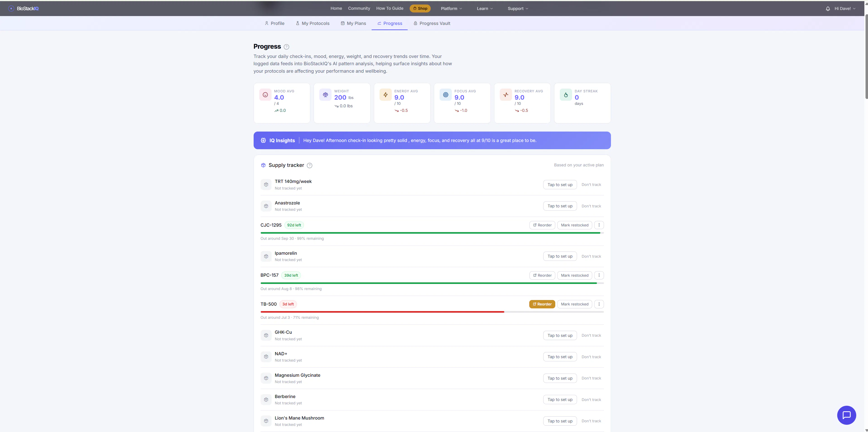Go to the Home page
The image size is (868, 432).
(336, 8)
